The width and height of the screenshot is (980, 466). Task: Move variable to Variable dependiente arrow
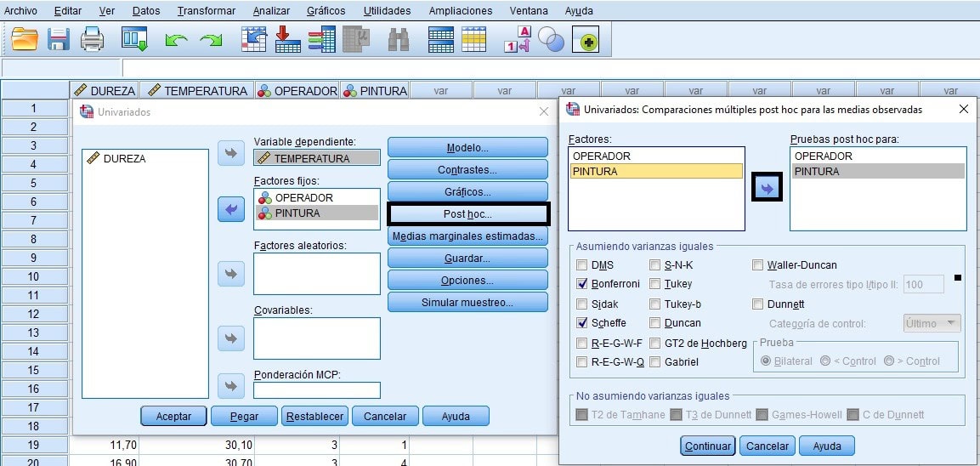[x=231, y=153]
